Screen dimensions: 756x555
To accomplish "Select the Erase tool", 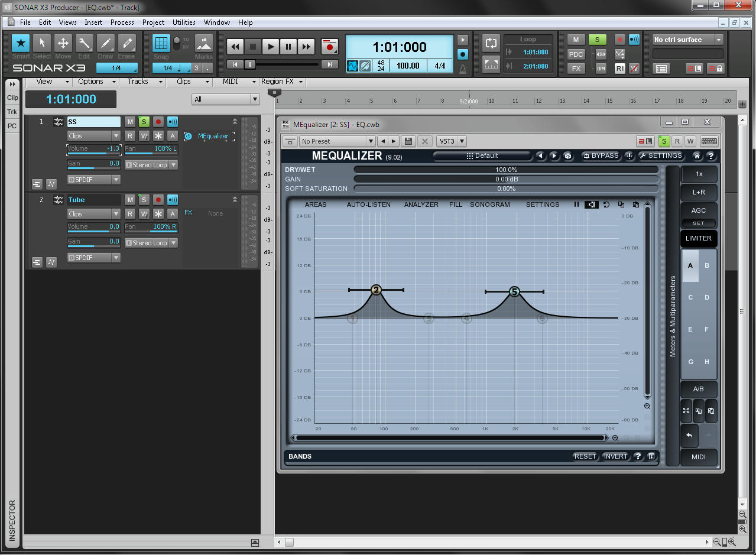I will tap(126, 43).
